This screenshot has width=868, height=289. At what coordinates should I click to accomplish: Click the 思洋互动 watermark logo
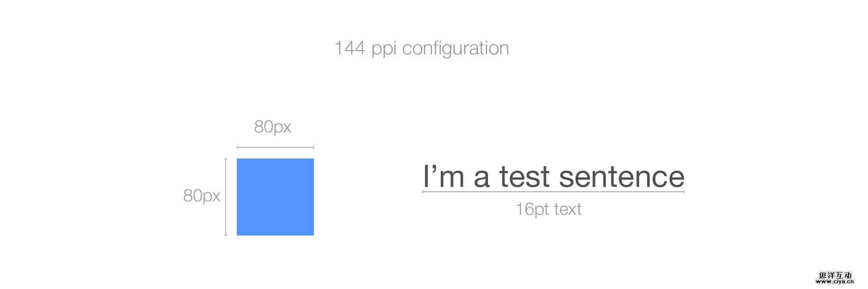pos(835,276)
